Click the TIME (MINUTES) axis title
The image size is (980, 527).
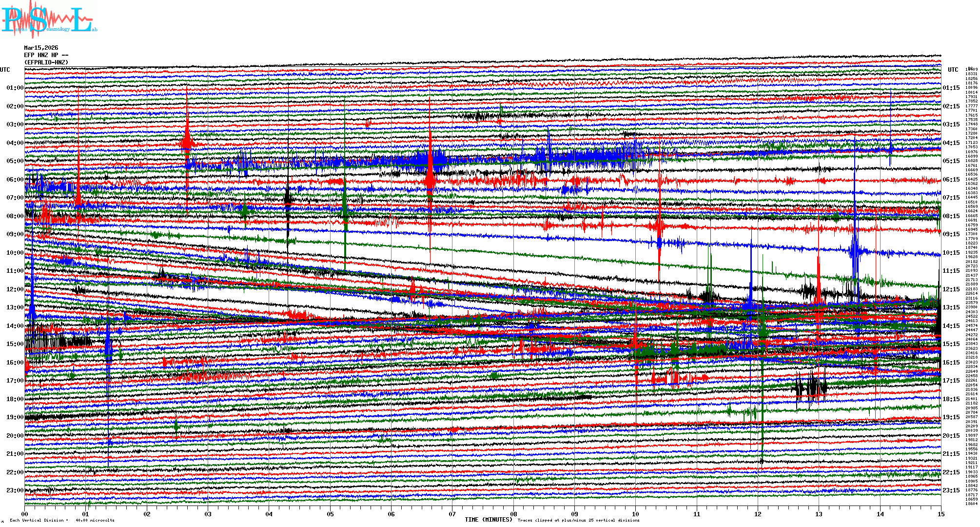coord(489,520)
